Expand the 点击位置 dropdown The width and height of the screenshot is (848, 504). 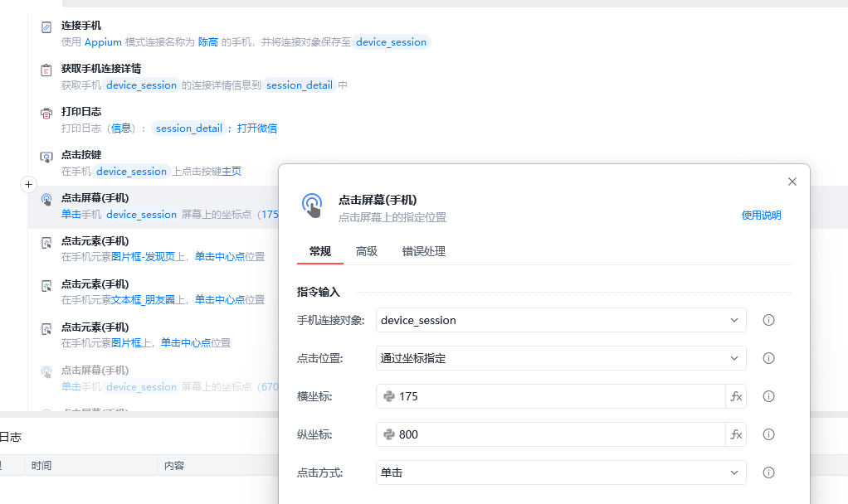click(x=561, y=358)
